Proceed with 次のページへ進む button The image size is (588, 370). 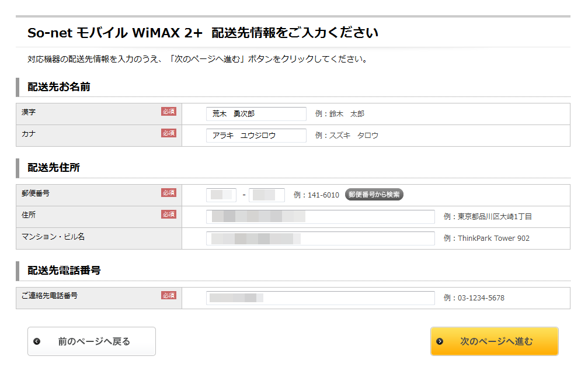pos(494,341)
